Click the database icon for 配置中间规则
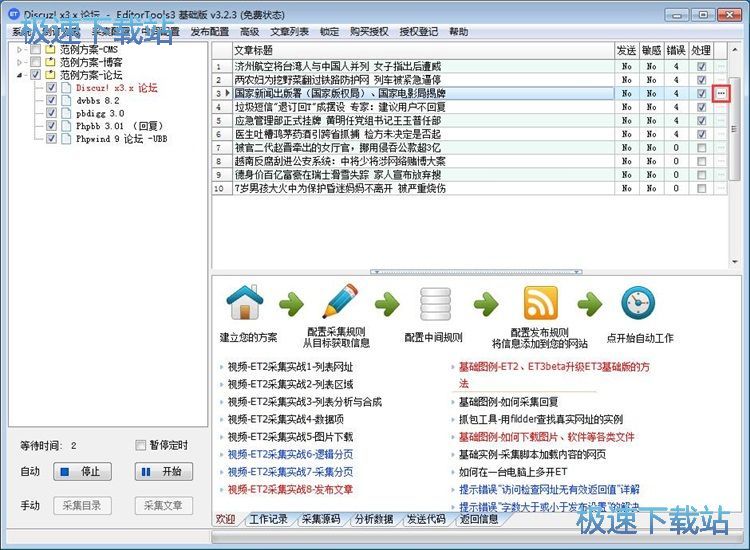This screenshot has width=750, height=550. 435,304
